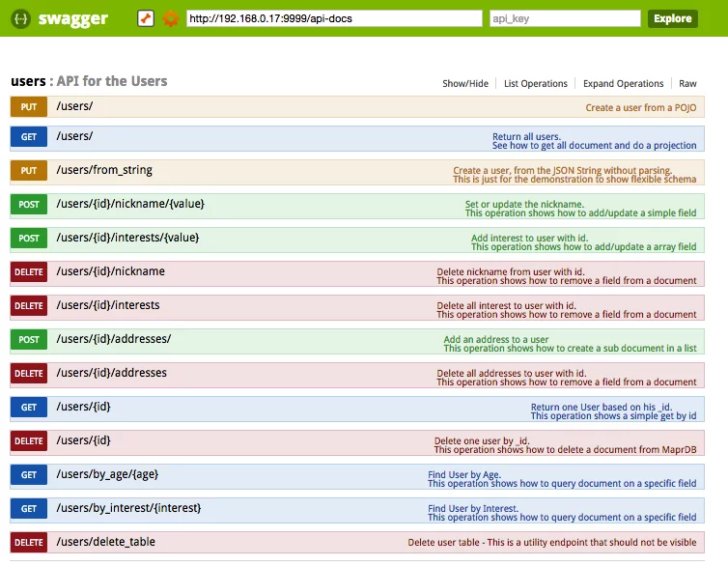Expand /users/by_interest/{interest} path
Image resolution: width=728 pixels, height=566 pixels.
(x=128, y=508)
